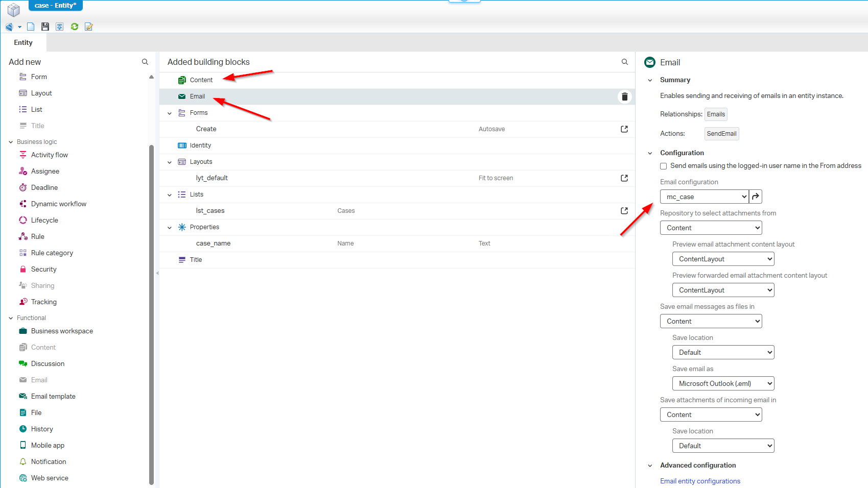
Task: Click the search icon in the Add new panel
Action: point(145,62)
